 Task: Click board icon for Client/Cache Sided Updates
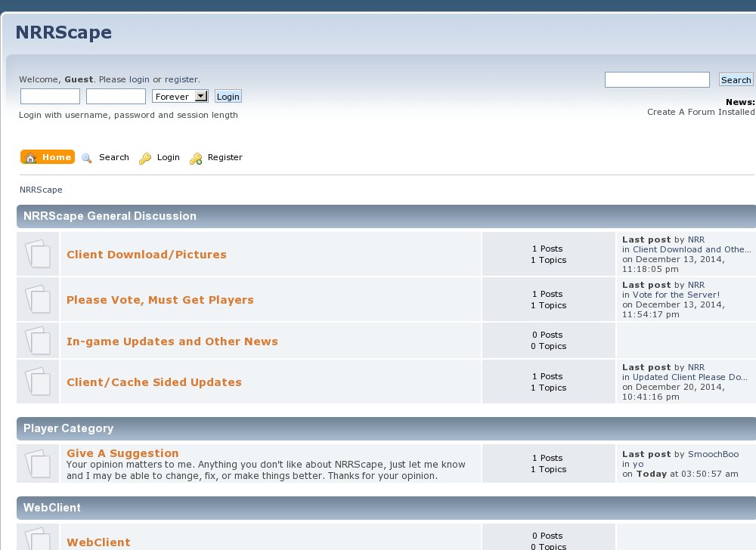pos(39,382)
